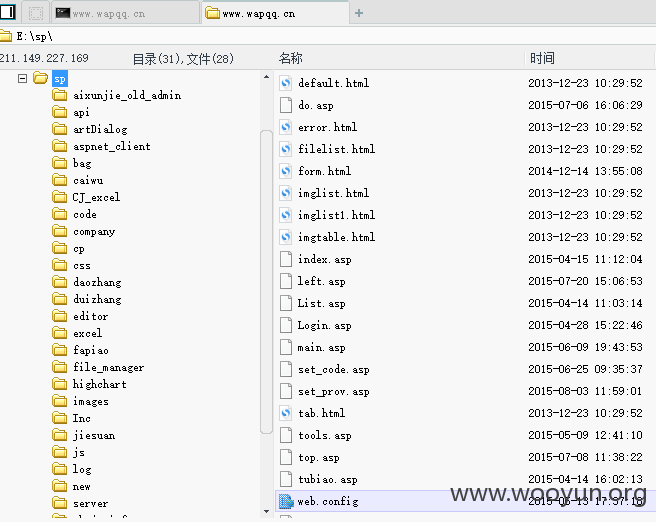This screenshot has width=656, height=522.
Task: Click the do.asp blank file icon
Action: [286, 105]
